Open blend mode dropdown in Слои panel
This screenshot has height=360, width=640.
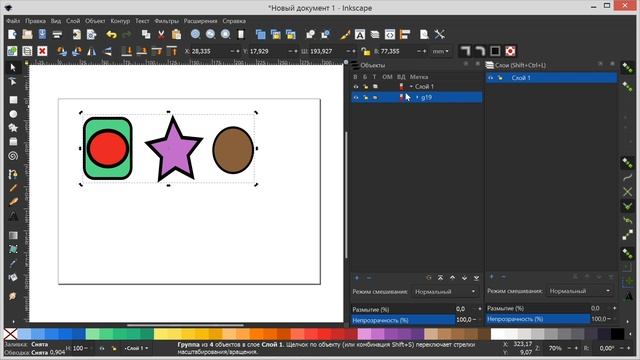580,291
